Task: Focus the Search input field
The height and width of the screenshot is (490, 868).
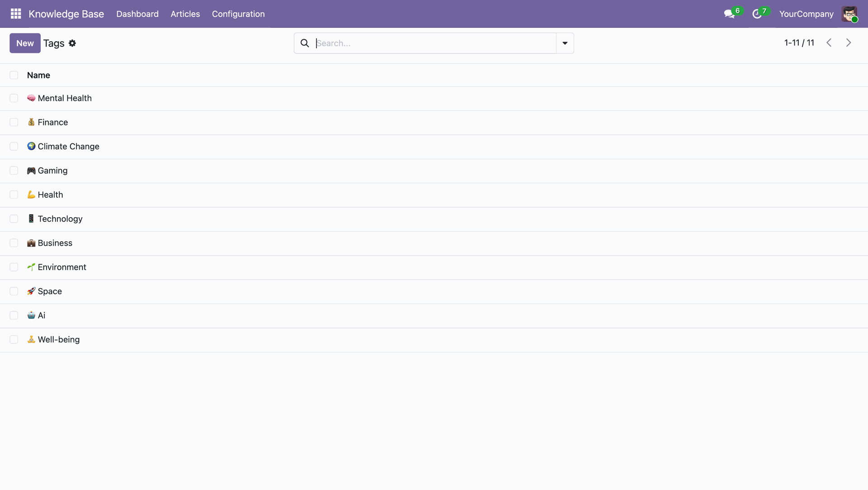Action: pyautogui.click(x=434, y=43)
